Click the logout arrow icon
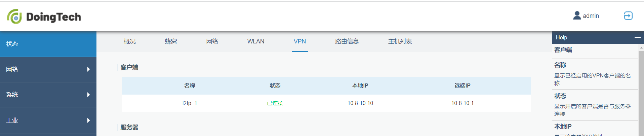This screenshot has width=644, height=136. [x=628, y=15]
